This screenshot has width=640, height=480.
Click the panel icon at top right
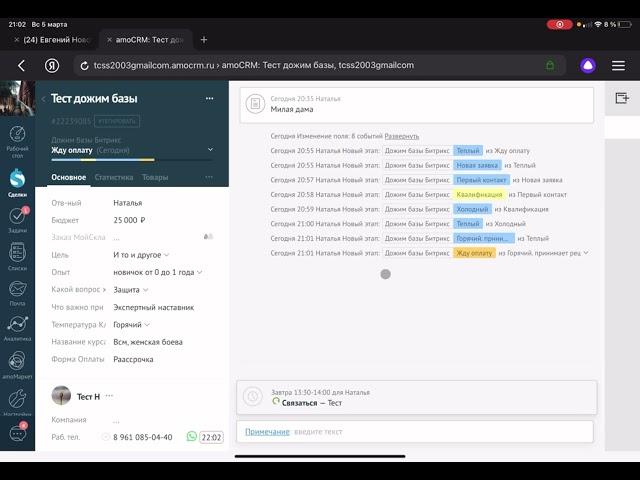click(x=622, y=98)
